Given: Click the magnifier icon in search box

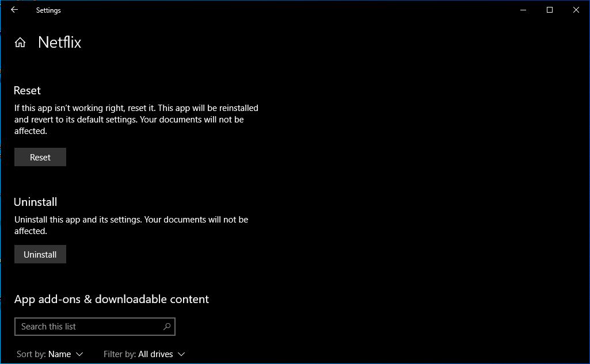Looking at the screenshot, I should pyautogui.click(x=167, y=327).
